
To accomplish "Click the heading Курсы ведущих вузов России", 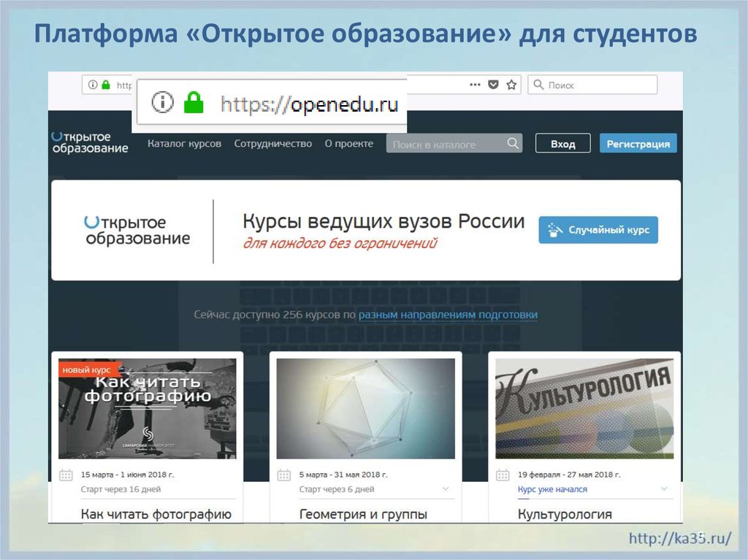I will click(x=383, y=222).
